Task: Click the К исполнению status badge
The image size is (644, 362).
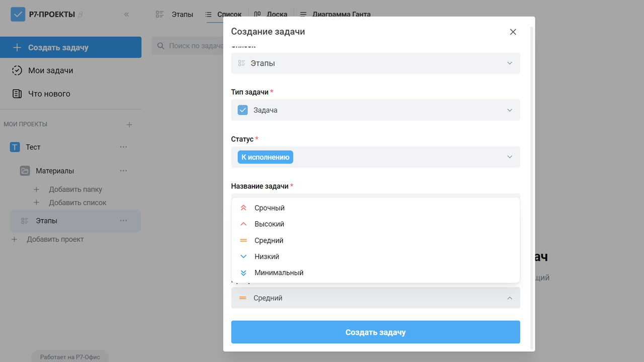Action: point(265,157)
